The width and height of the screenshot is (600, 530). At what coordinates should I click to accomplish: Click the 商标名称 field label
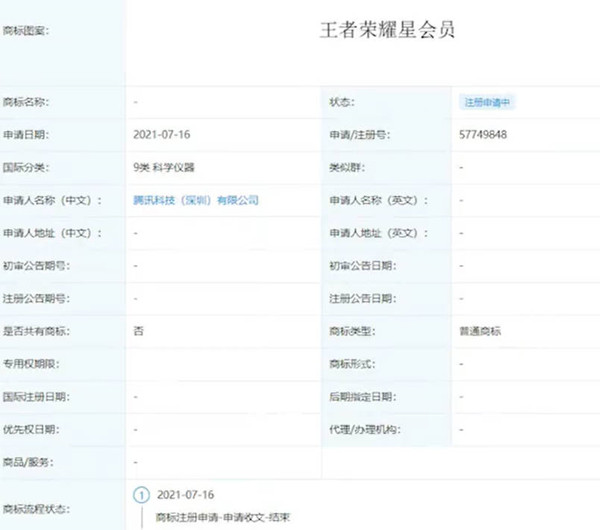coord(26,102)
